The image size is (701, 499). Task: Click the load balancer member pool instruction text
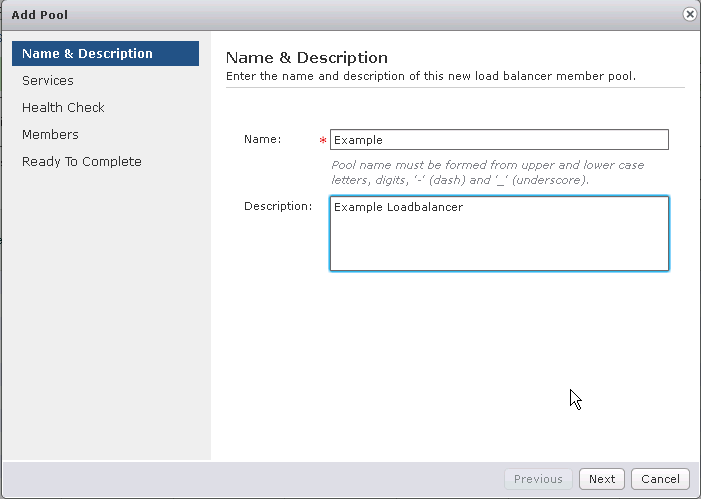point(431,76)
